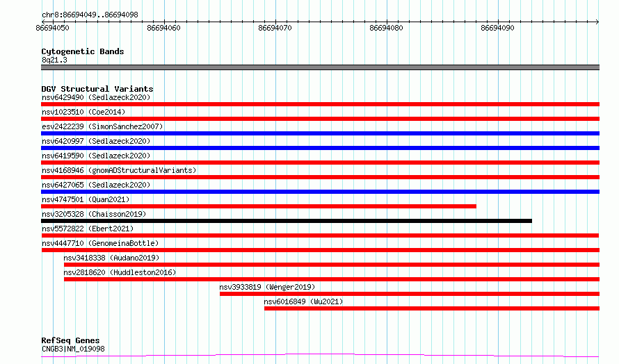The height and width of the screenshot is (364, 619).
Task: Click nsv2818620 (Huddleston2016) label
Action: (x=120, y=272)
